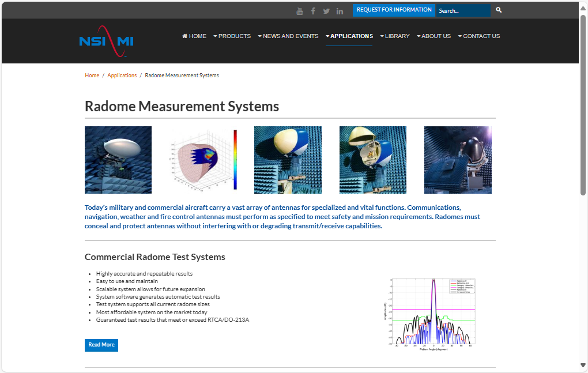Click the search magnifier icon

click(x=499, y=10)
